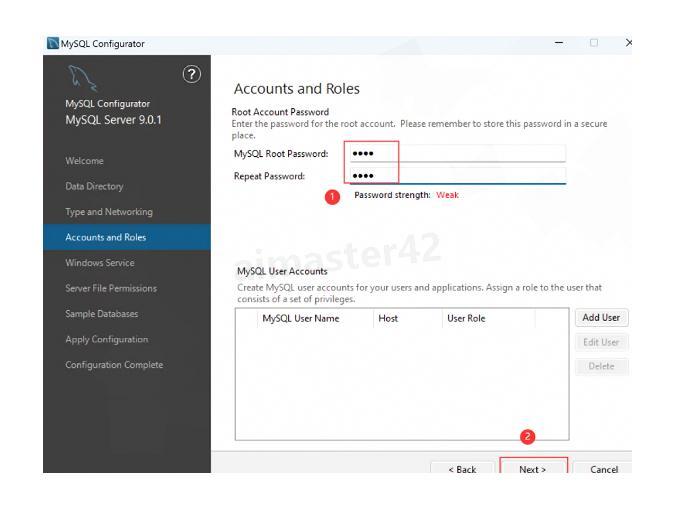Proceed with the Next button

pos(533,469)
